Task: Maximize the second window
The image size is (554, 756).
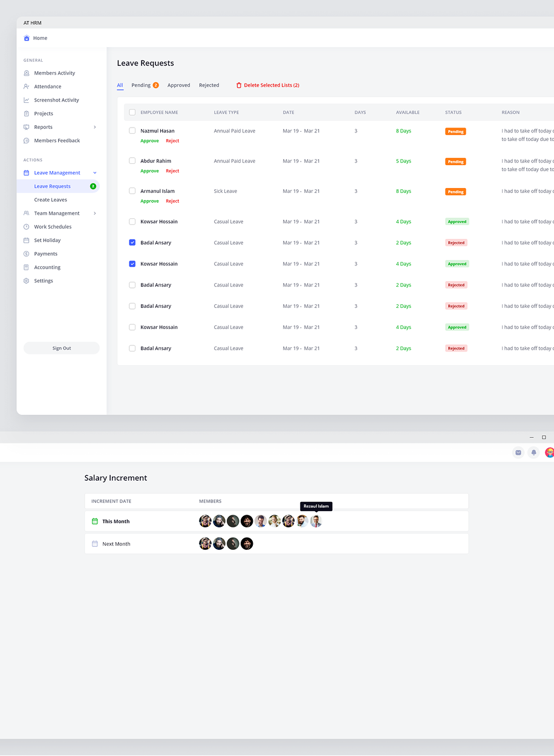Action: tap(544, 437)
